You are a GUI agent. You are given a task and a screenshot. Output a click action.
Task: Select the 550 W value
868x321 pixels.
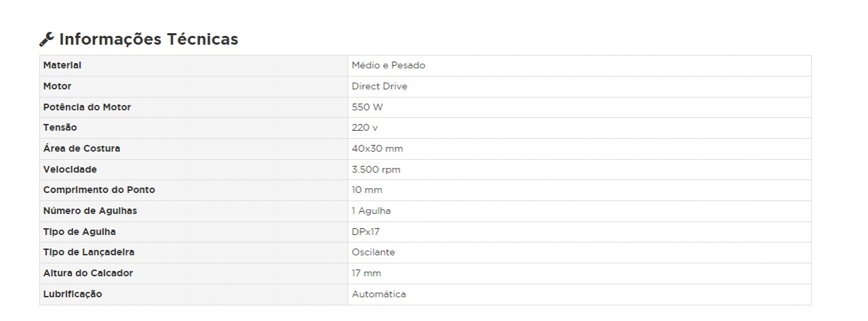[368, 107]
